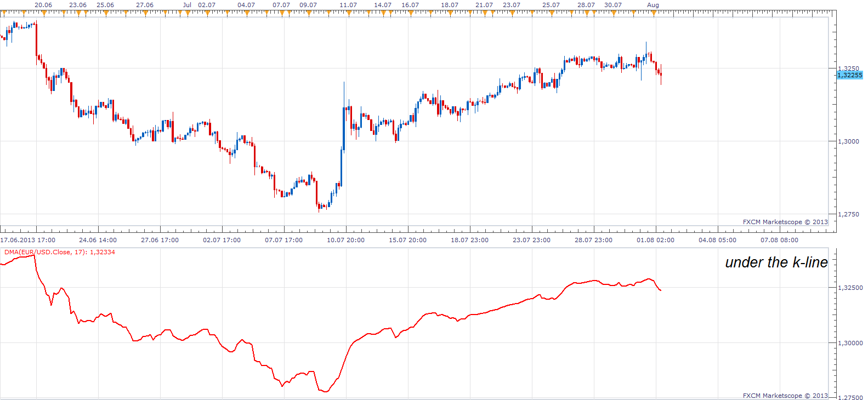Click the 27.06 17:00 time axis label

(x=160, y=240)
